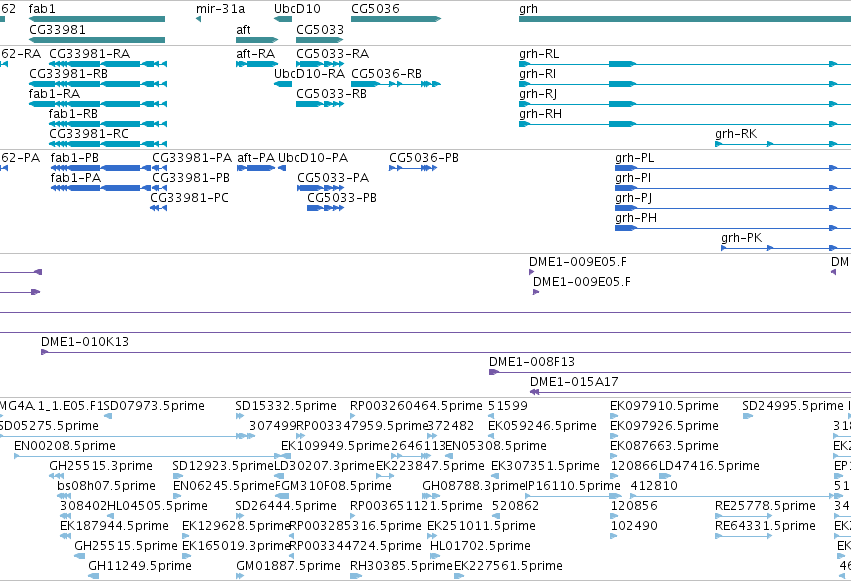
Task: Select the fab1-RA transcript label
Action: [x=54, y=94]
